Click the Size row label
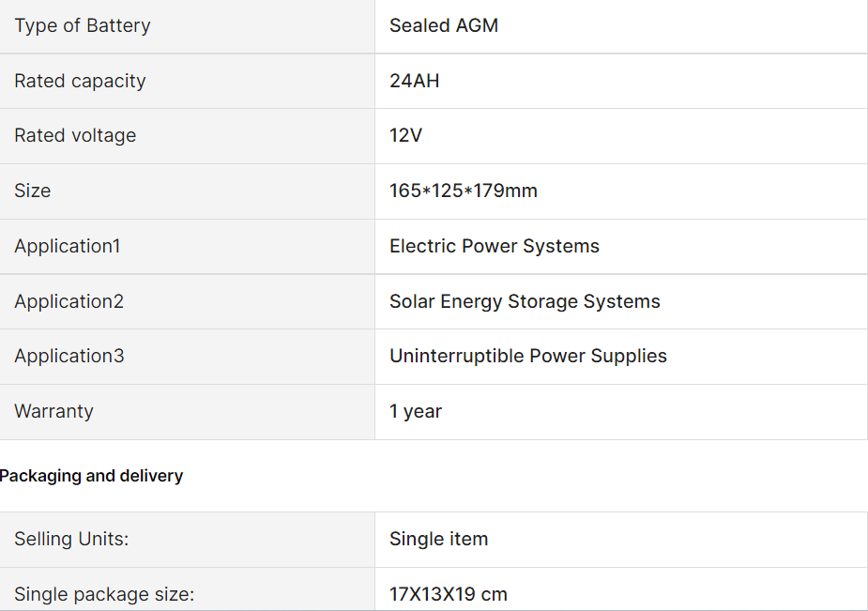The image size is (868, 611). pyautogui.click(x=32, y=191)
